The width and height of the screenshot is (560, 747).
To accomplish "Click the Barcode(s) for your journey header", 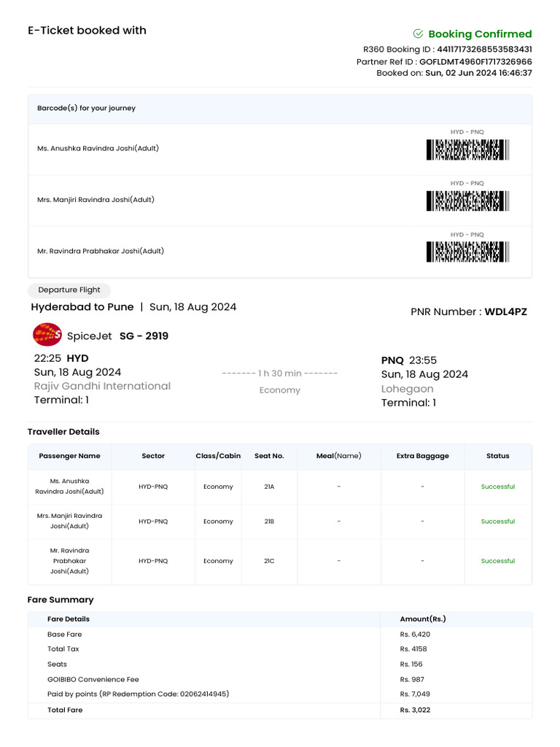I will click(x=86, y=108).
